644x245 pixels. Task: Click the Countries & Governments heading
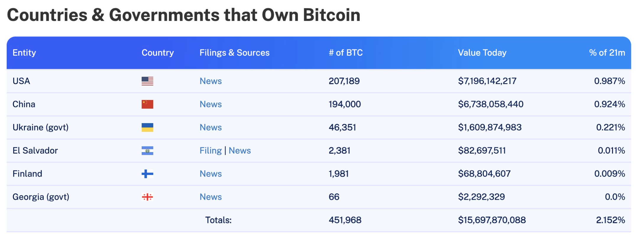point(184,15)
